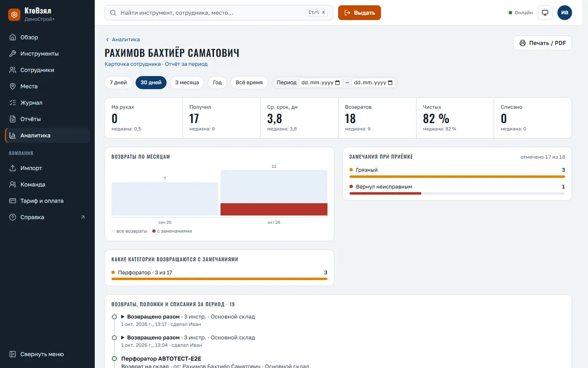Click the card icon beside Тариф и оплата

(x=13, y=201)
